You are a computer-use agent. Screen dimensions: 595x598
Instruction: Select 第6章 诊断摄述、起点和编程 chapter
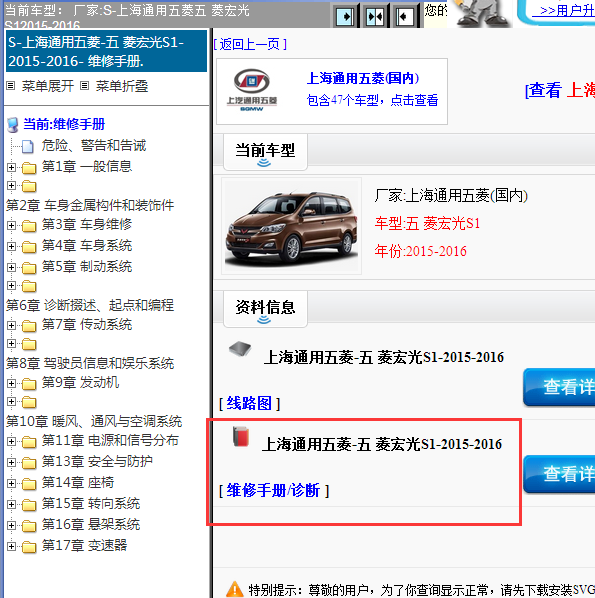point(90,305)
